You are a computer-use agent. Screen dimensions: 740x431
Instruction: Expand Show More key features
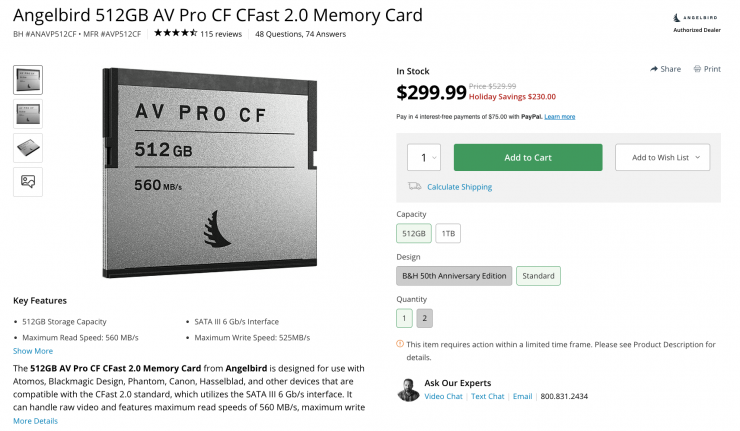[x=33, y=351]
